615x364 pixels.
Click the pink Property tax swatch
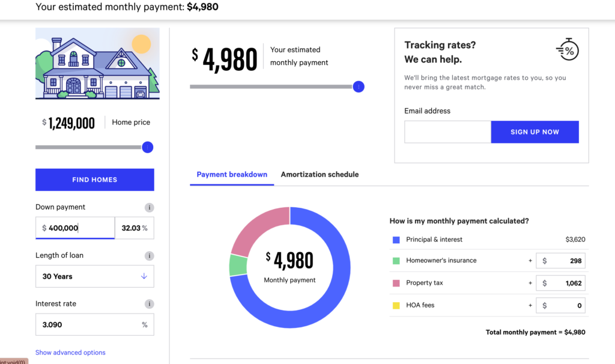pos(396,283)
